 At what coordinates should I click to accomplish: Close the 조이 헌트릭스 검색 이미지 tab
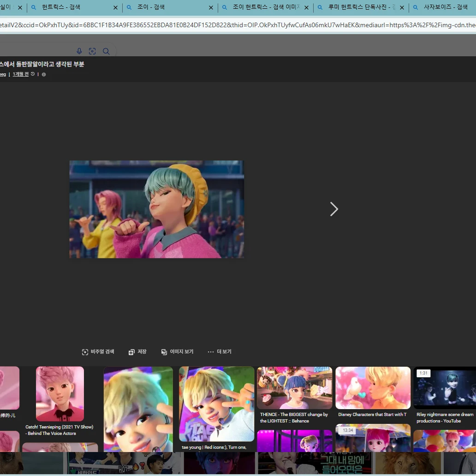coord(307,7)
